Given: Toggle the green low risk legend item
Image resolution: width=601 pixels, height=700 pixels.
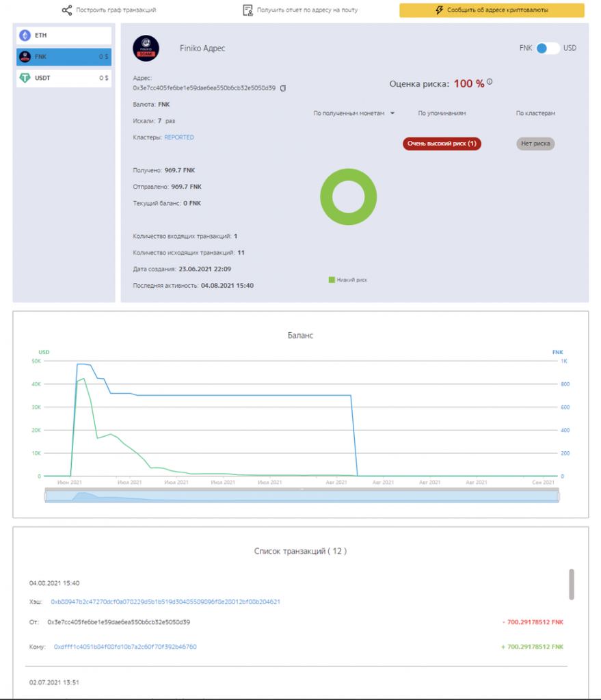Looking at the screenshot, I should 348,280.
